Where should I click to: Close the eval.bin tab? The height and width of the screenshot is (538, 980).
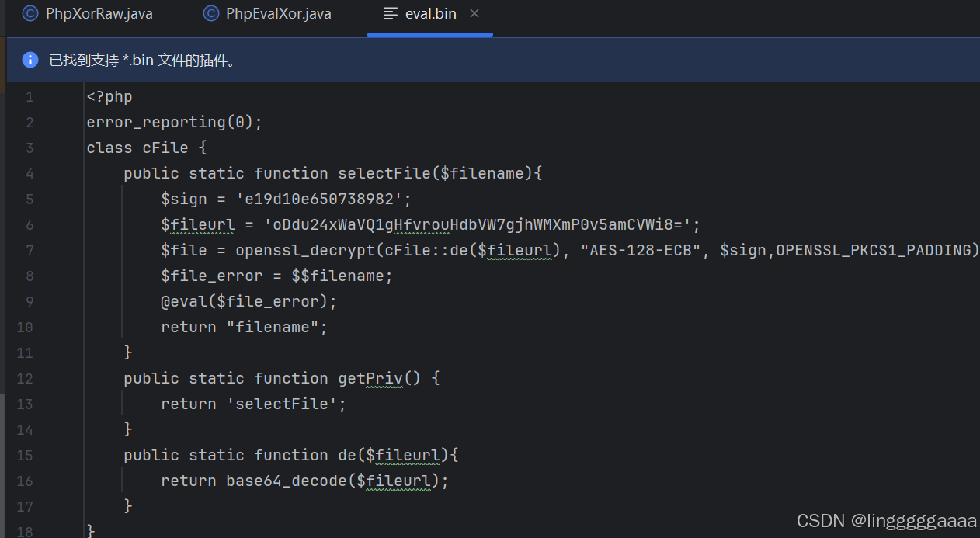click(475, 14)
